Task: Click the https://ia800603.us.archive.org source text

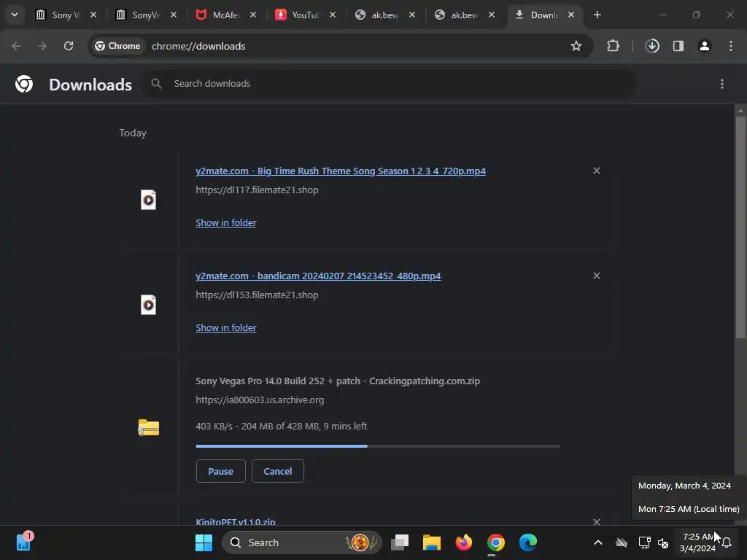Action: 260,400
